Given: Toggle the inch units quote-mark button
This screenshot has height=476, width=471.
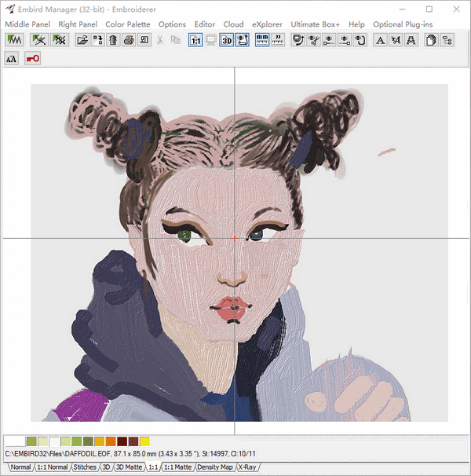Looking at the screenshot, I should point(277,40).
